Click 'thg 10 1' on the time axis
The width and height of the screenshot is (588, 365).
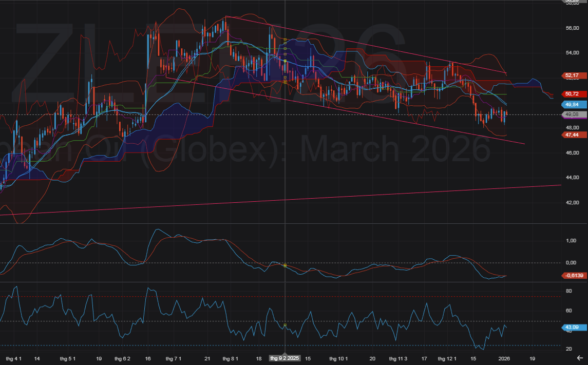click(x=339, y=358)
